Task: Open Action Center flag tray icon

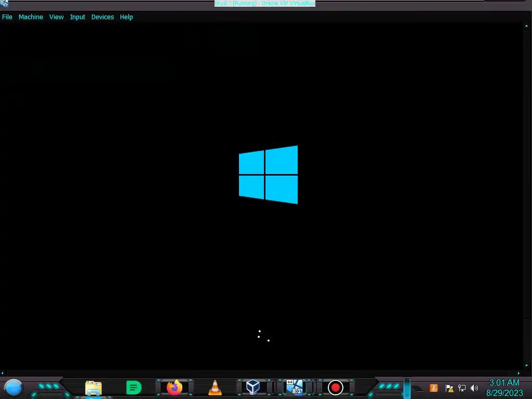Action: (449, 388)
